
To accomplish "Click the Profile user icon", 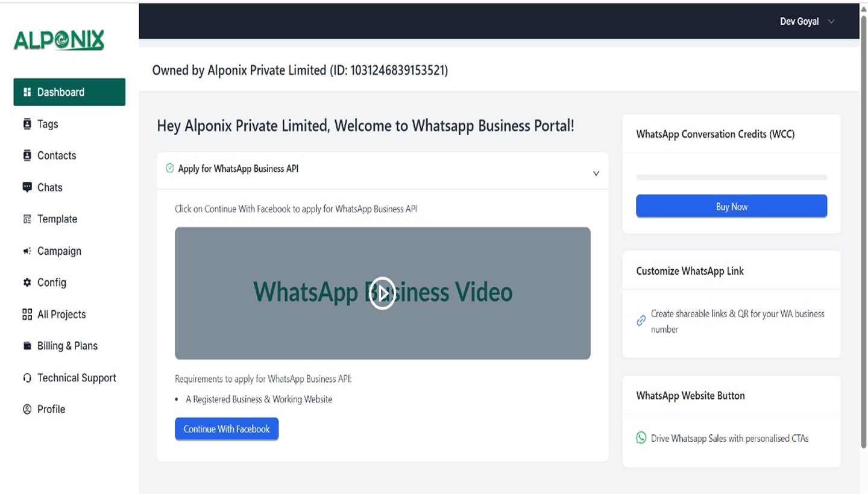I will [x=27, y=409].
